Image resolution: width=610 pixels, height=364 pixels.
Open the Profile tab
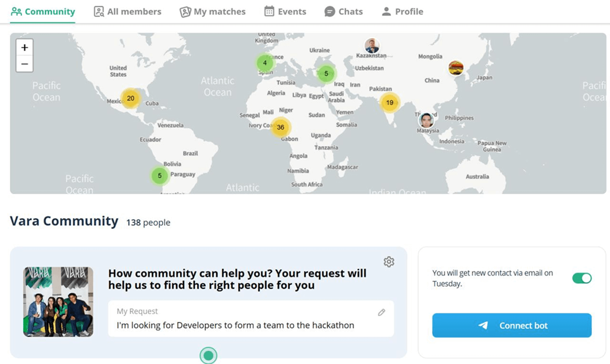tap(402, 12)
